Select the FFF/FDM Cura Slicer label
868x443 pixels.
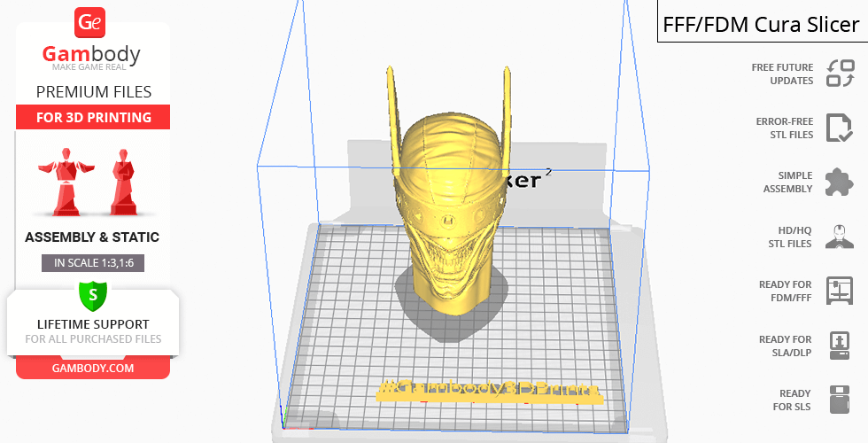(762, 24)
